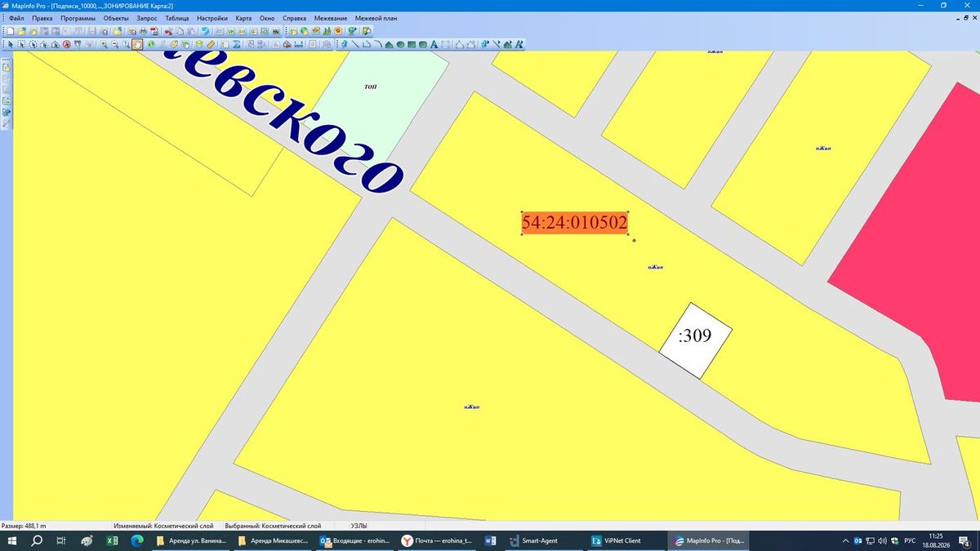Click the New Table icon in toolbar
Screen dimensions: 980x551
(10, 31)
